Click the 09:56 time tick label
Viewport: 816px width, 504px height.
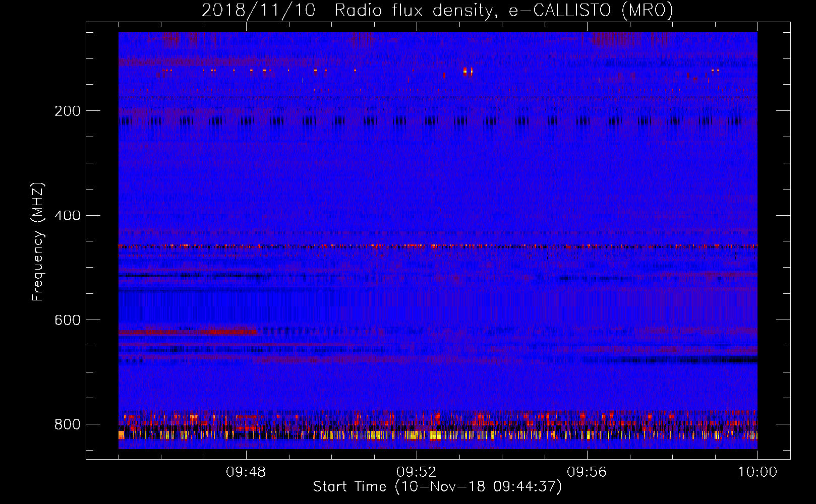pos(587,472)
